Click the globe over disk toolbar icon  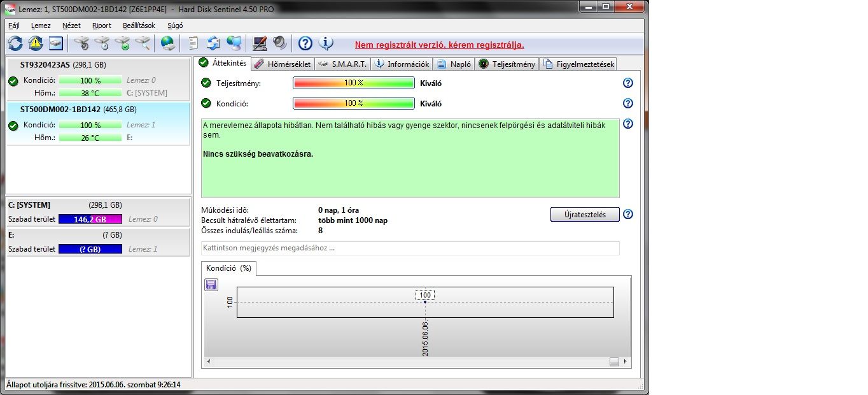[x=167, y=43]
